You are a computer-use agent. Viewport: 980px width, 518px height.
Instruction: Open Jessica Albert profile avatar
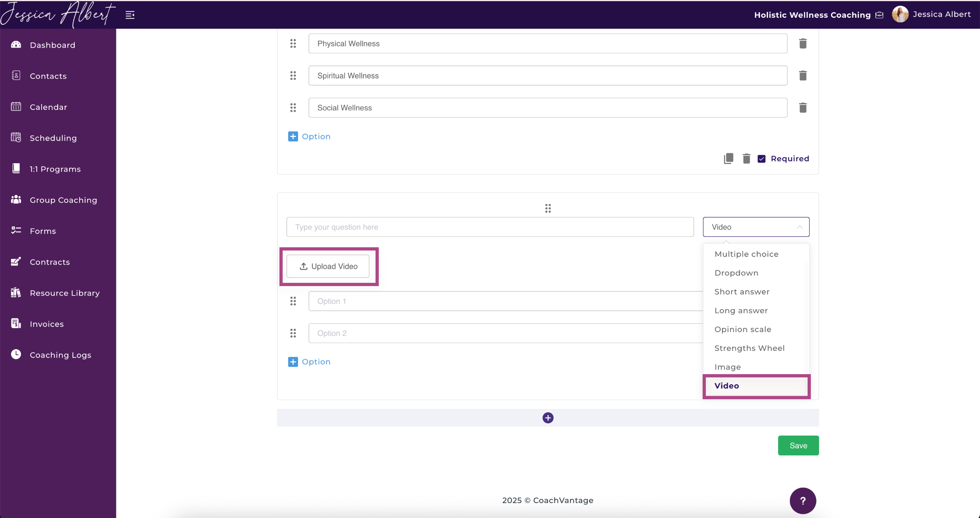(900, 15)
